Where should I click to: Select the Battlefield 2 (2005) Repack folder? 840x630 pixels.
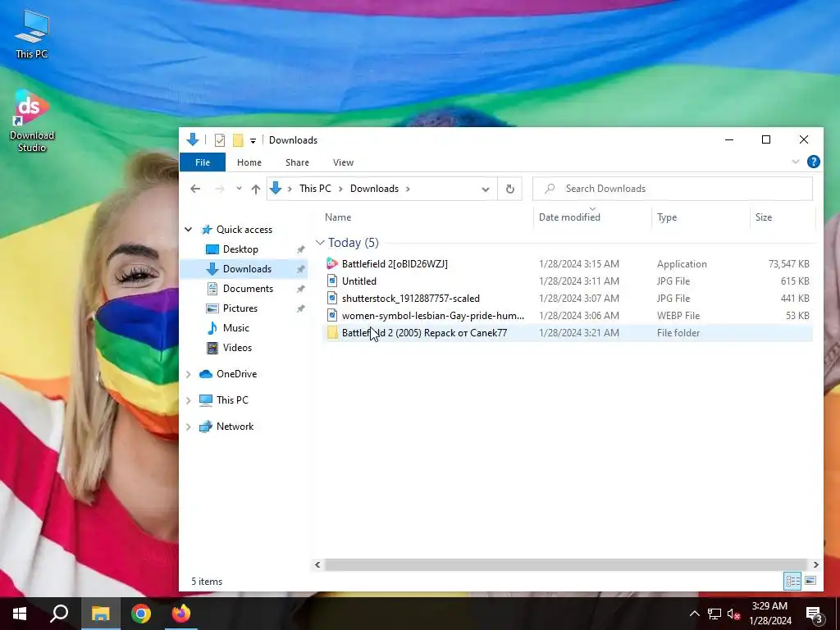pos(568,333)
